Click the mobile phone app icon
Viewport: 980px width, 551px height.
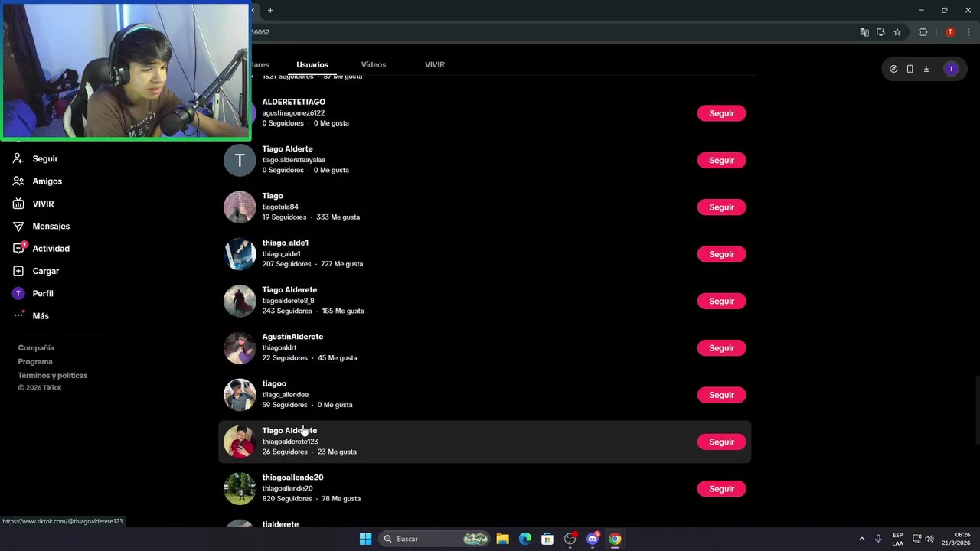pos(910,69)
